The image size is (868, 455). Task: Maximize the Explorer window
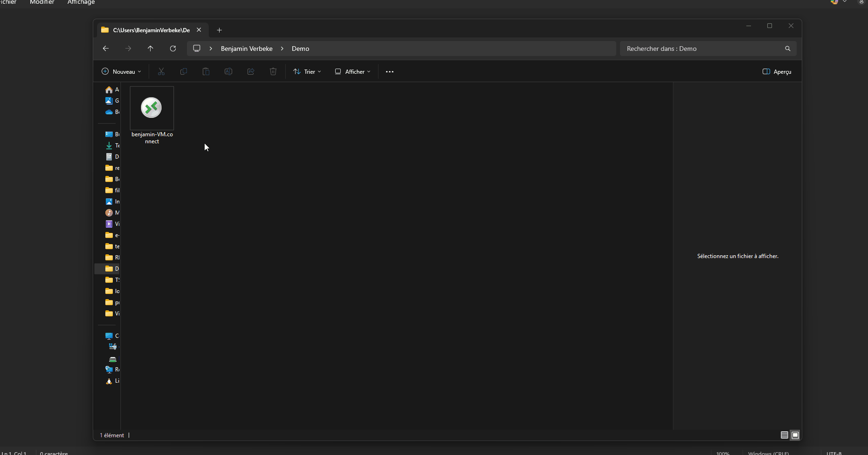[770, 26]
